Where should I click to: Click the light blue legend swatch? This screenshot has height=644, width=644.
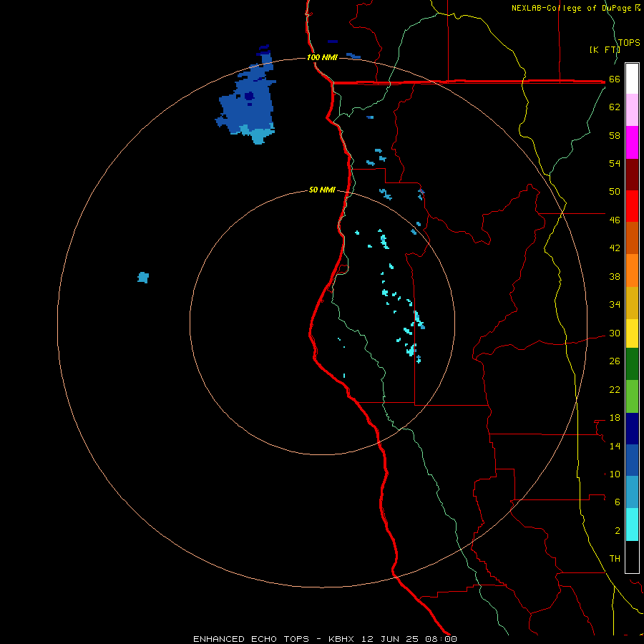pos(632,492)
